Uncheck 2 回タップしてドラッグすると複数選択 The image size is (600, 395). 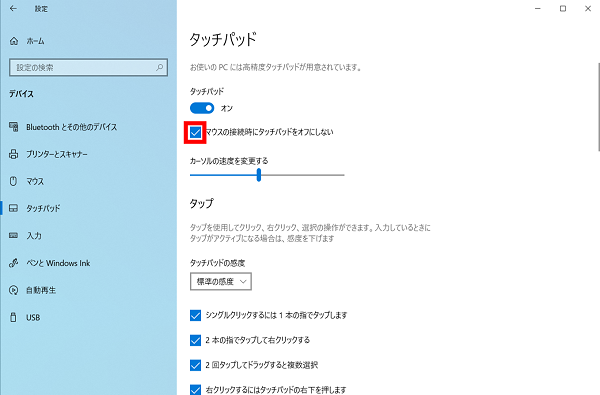click(195, 365)
